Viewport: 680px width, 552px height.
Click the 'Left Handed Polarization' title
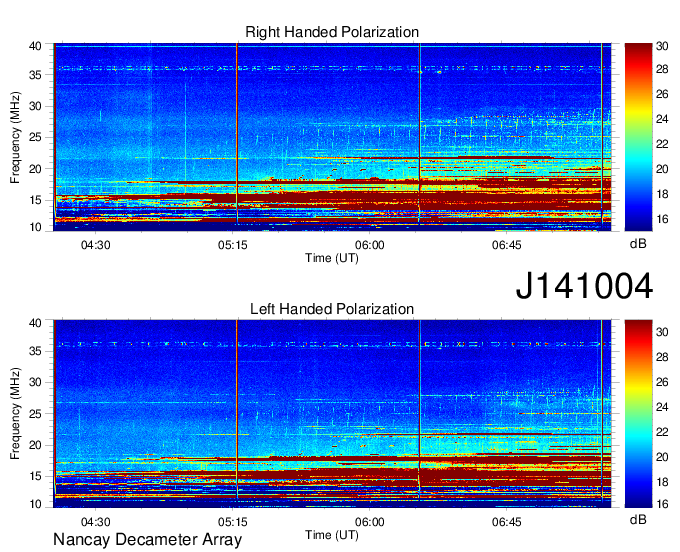coord(332,309)
